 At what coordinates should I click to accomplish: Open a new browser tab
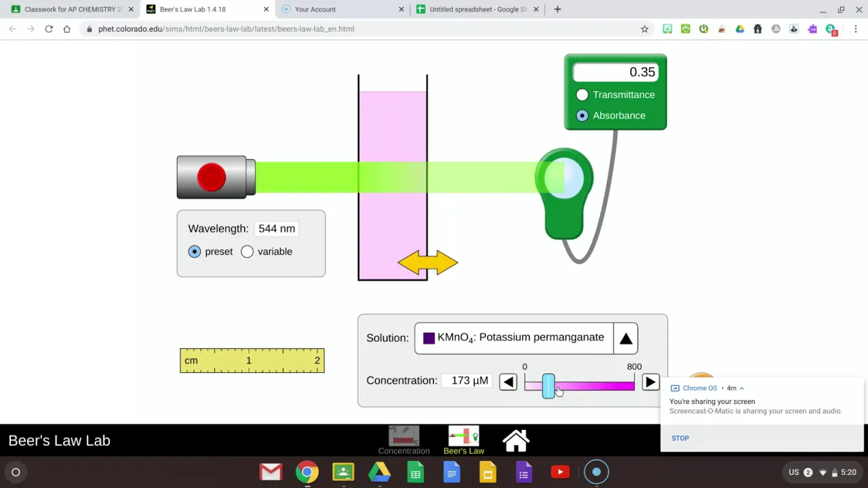pyautogui.click(x=557, y=9)
